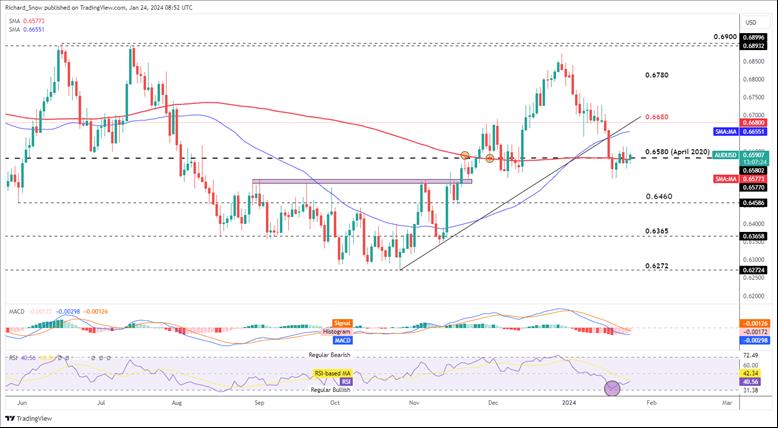Click the purple circle marker on RSI
Screen dimensions: 778x428
pyautogui.click(x=613, y=387)
